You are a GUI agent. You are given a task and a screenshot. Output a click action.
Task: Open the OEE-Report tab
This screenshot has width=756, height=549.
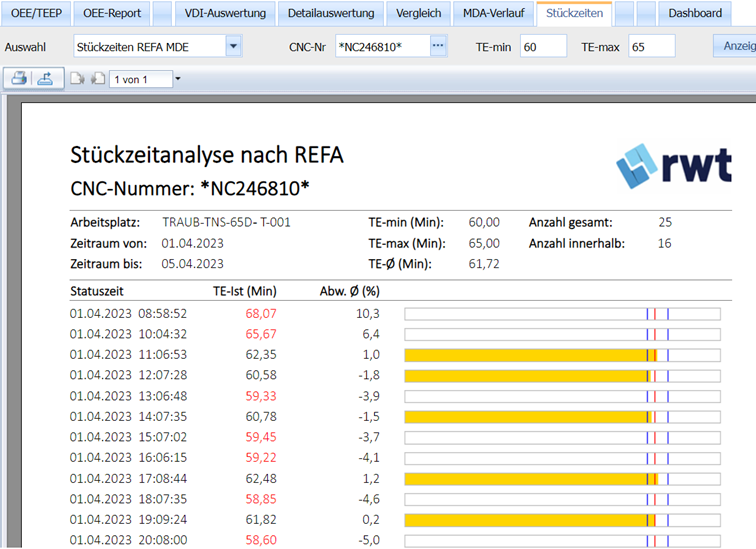click(112, 13)
